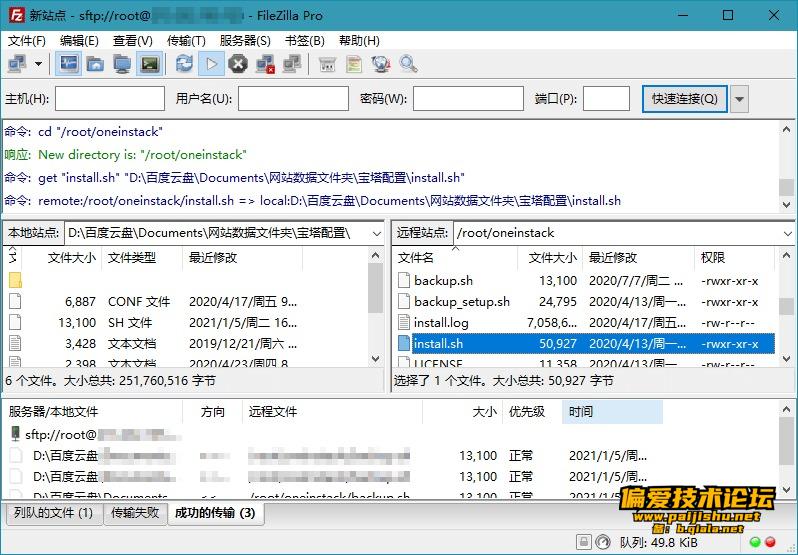Sort local files by 文件类型 column
798x555 pixels.
142,258
